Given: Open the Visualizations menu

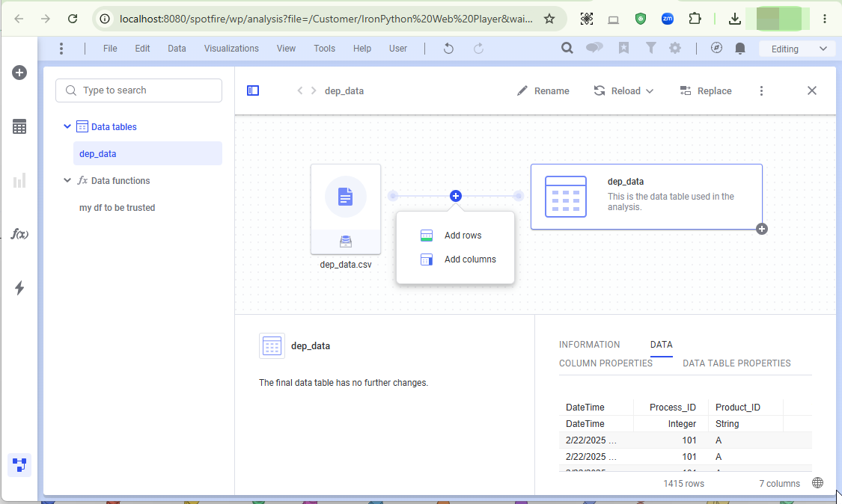Looking at the screenshot, I should click(231, 49).
